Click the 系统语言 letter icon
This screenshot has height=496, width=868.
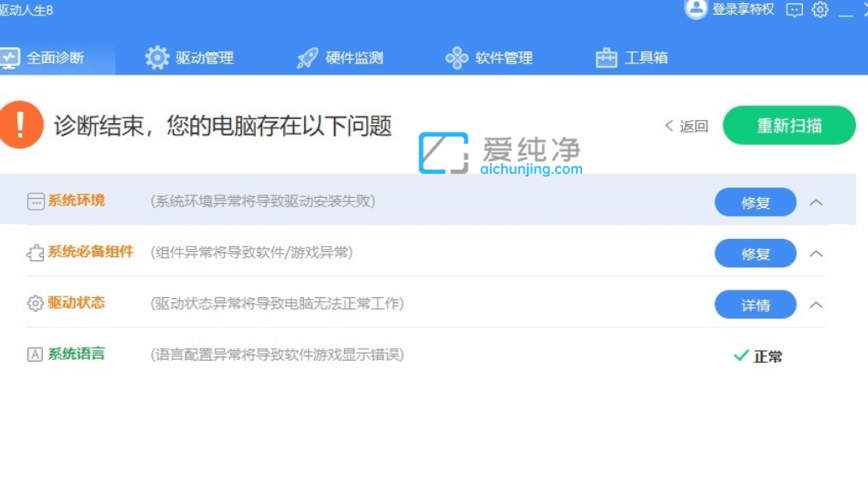(34, 355)
